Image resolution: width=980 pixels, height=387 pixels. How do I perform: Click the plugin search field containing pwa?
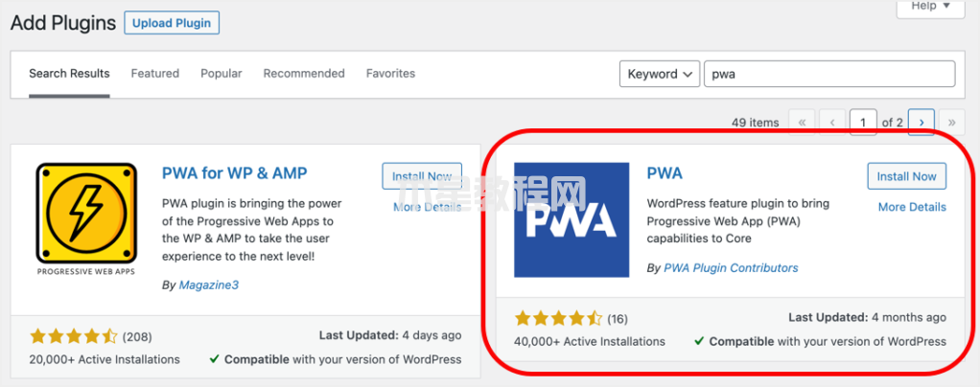829,74
